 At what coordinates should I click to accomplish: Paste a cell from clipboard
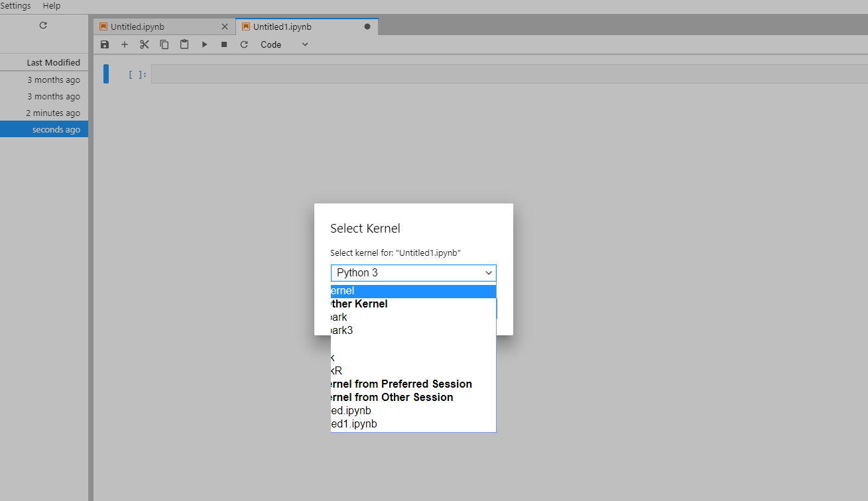point(184,44)
